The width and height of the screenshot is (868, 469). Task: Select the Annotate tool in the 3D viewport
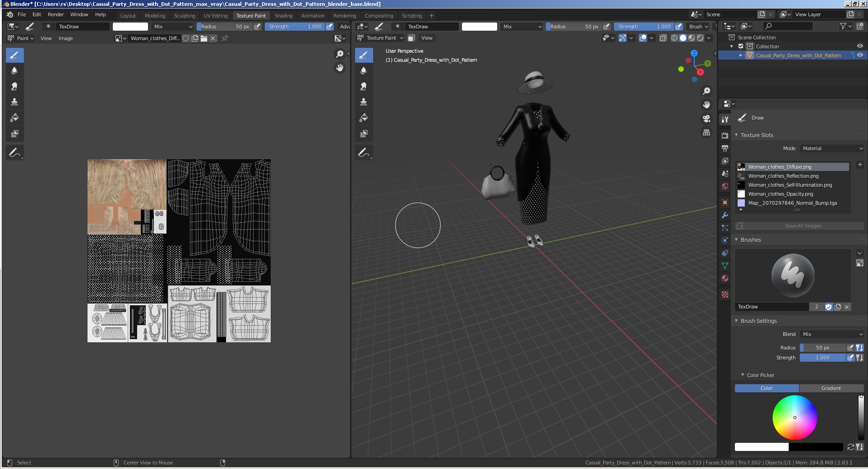(364, 153)
